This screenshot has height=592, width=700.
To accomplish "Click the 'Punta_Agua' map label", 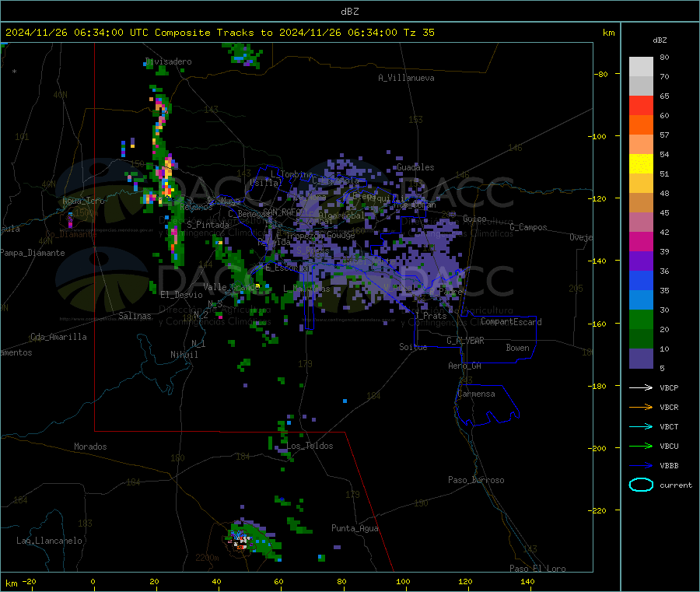I will click(x=355, y=528).
